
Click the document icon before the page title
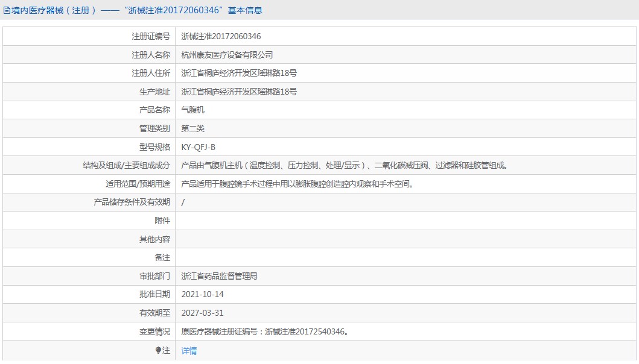click(7, 10)
